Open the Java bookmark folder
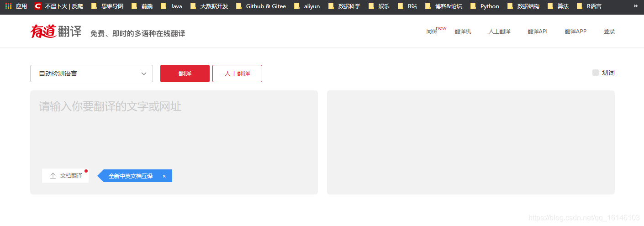Image resolution: width=644 pixels, height=226 pixels. (171, 6)
